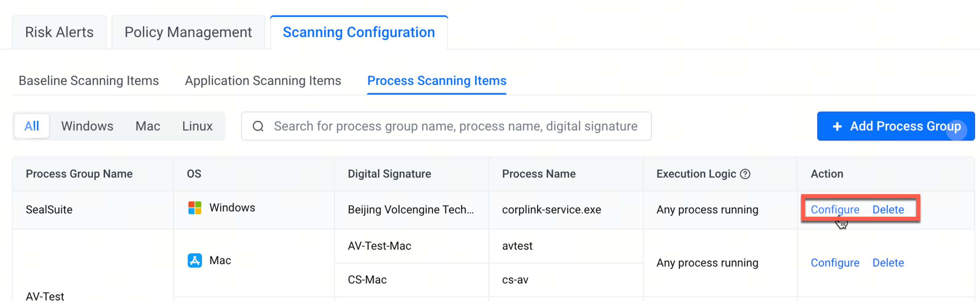This screenshot has width=980, height=301.
Task: Focus the process group search field
Action: point(446,126)
